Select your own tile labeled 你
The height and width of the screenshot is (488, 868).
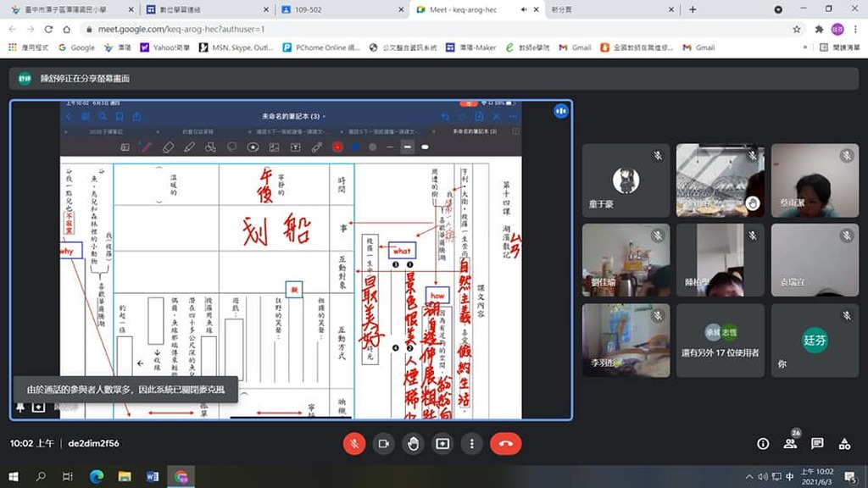815,341
